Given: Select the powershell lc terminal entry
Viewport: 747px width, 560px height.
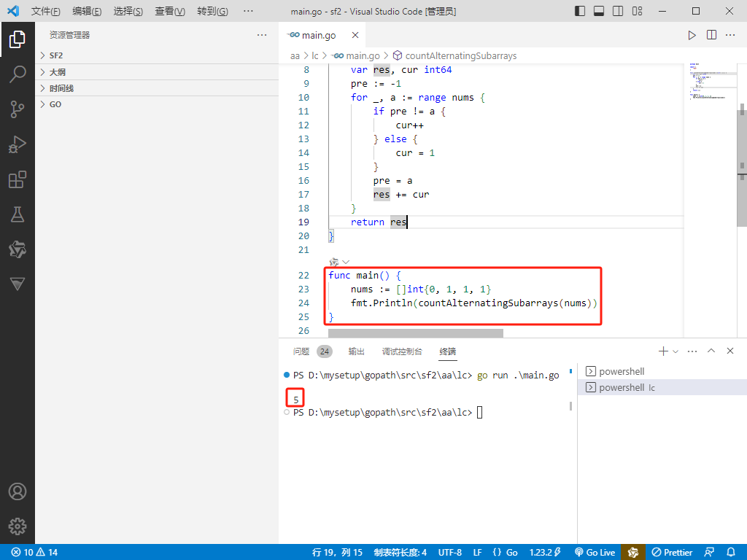Looking at the screenshot, I should pyautogui.click(x=662, y=388).
